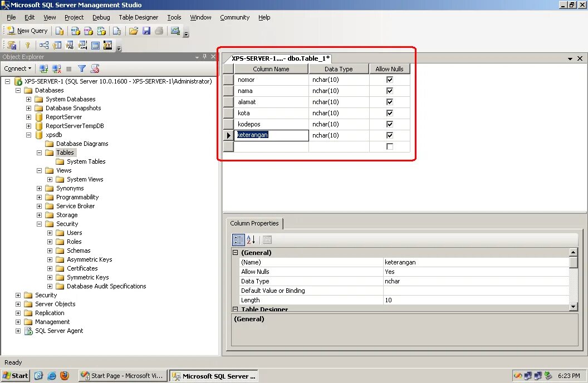Click the Data Type column header
The width and height of the screenshot is (588, 383).
point(339,69)
